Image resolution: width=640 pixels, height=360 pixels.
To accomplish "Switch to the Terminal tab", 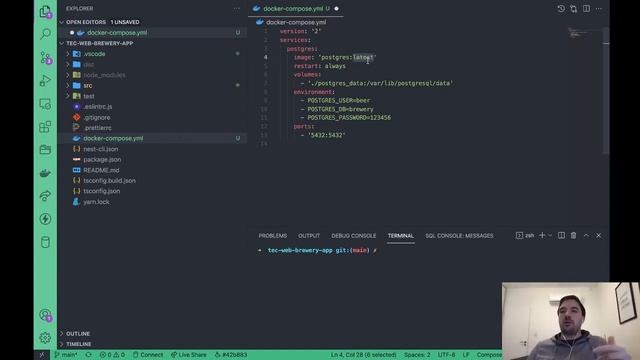I will [x=401, y=236].
